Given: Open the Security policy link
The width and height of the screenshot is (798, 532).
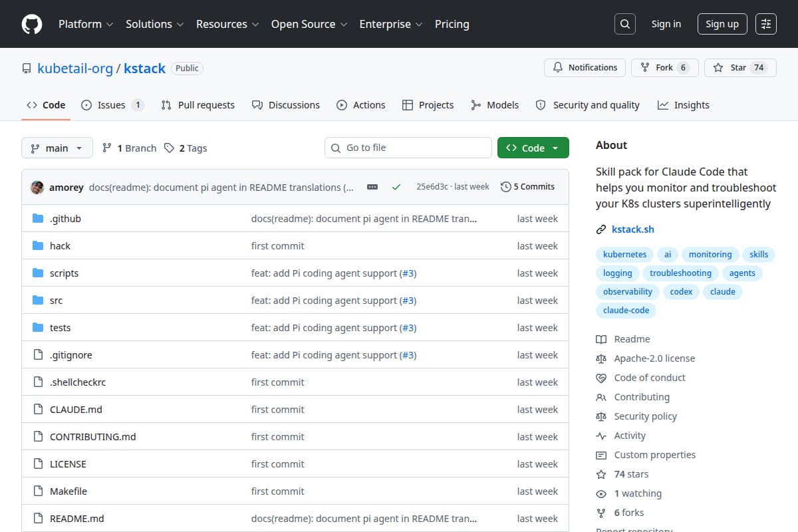Looking at the screenshot, I should [x=645, y=416].
